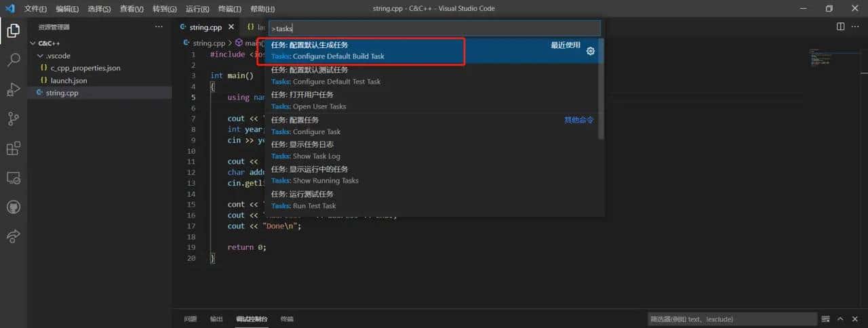This screenshot has height=328, width=868.
Task: Close the string.cpp editor tab
Action: click(x=231, y=27)
